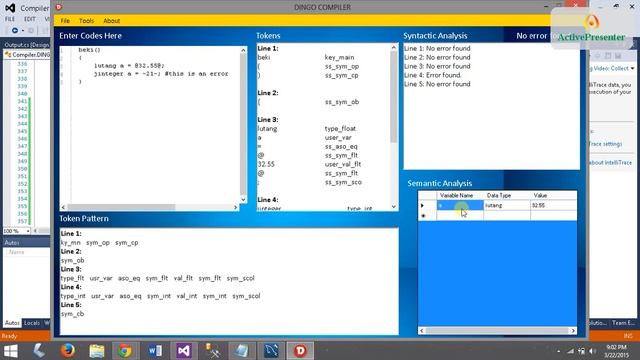Click 'user_val_flt' token entry
This screenshot has width=640, height=360.
pyautogui.click(x=343, y=164)
